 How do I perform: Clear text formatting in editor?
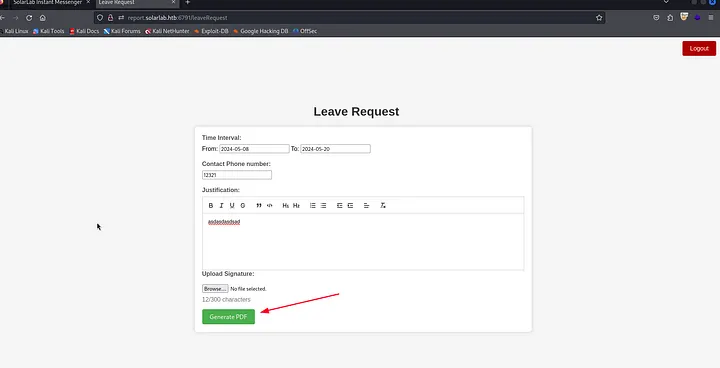coord(382,205)
